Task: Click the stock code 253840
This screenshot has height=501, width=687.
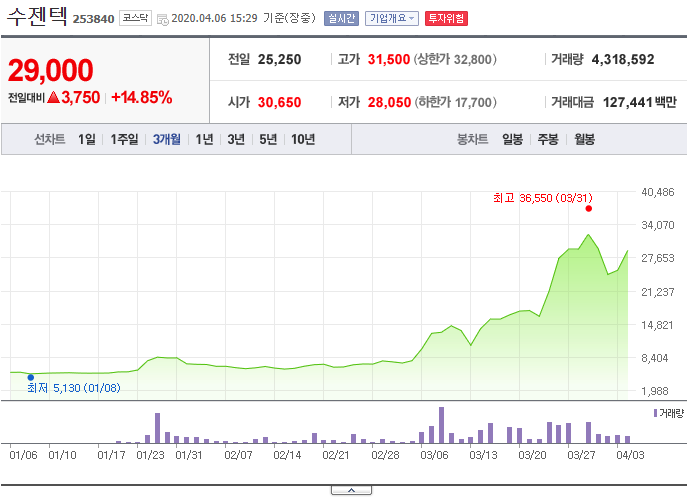Action: click(93, 19)
